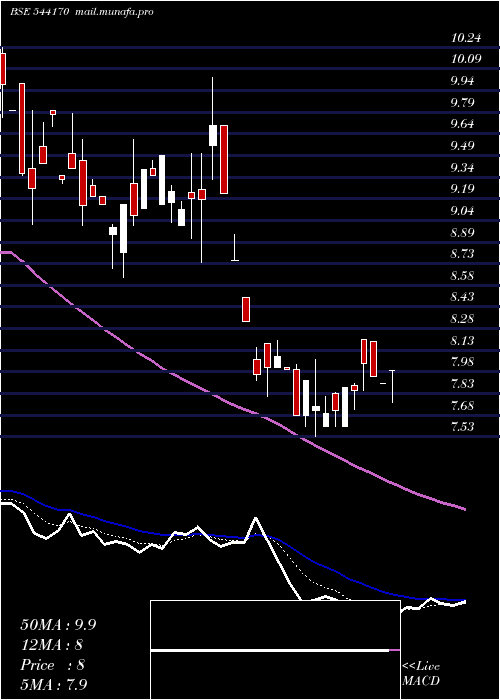Select the 10.24 price axis label
Viewport: 500px width, 700px height.
tap(466, 38)
